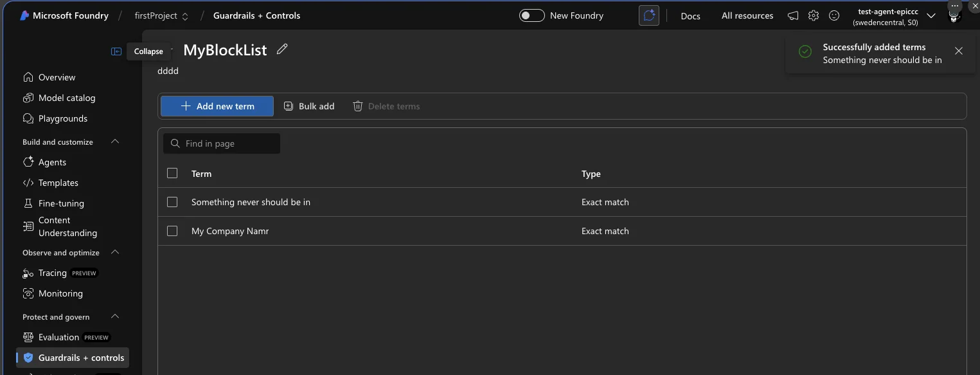The width and height of the screenshot is (980, 375).
Task: Collapse the sidebar using the panel icon
Action: pyautogui.click(x=116, y=51)
